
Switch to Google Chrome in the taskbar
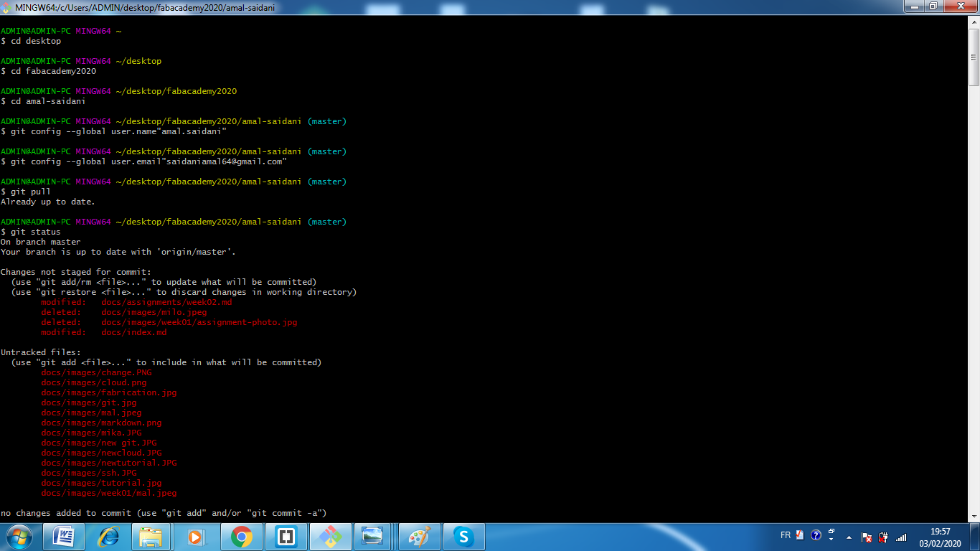click(x=241, y=537)
